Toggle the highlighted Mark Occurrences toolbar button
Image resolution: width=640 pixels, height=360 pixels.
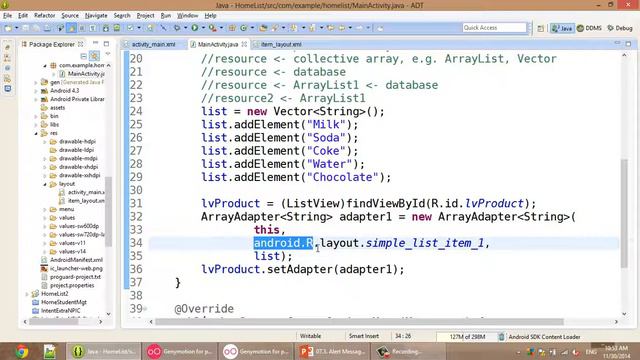coord(72,28)
